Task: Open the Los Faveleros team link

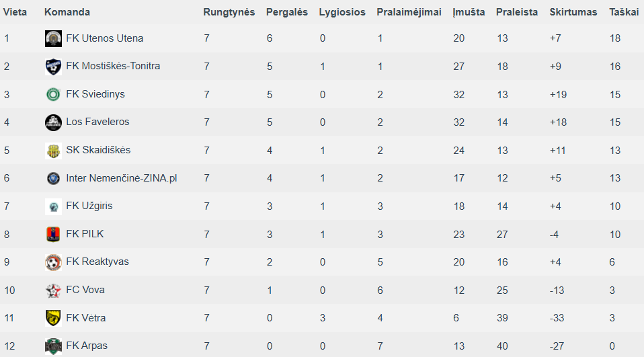Action: [97, 122]
